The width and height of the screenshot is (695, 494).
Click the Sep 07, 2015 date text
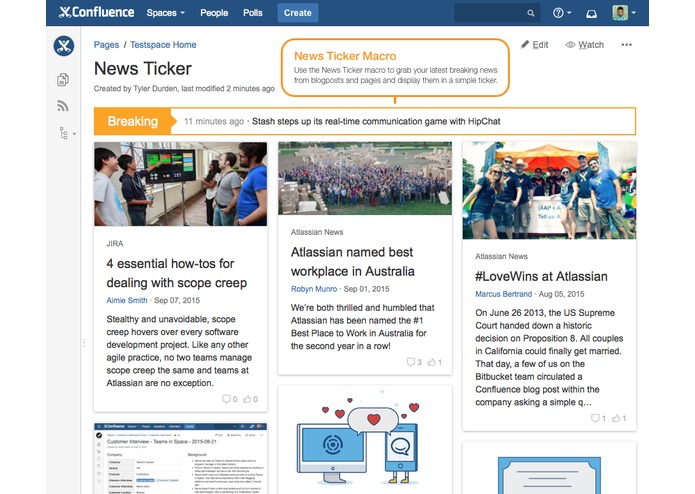click(177, 300)
